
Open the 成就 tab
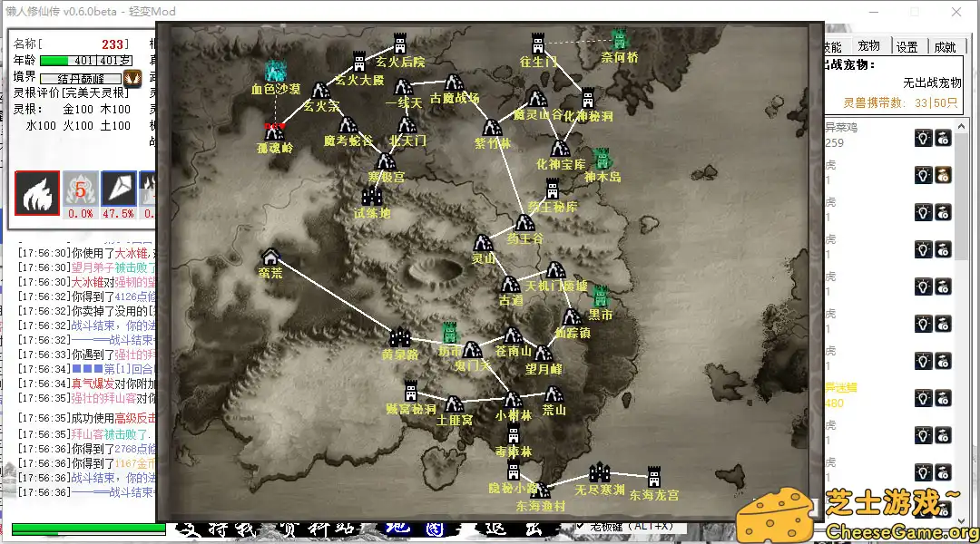point(945,47)
